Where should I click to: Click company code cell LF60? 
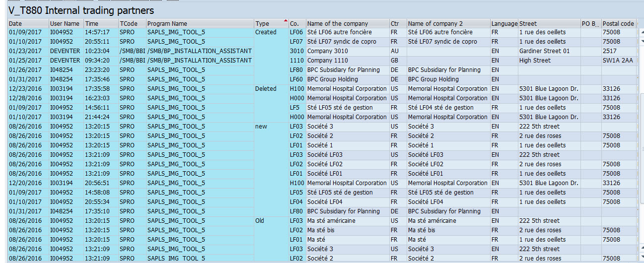coord(297,79)
